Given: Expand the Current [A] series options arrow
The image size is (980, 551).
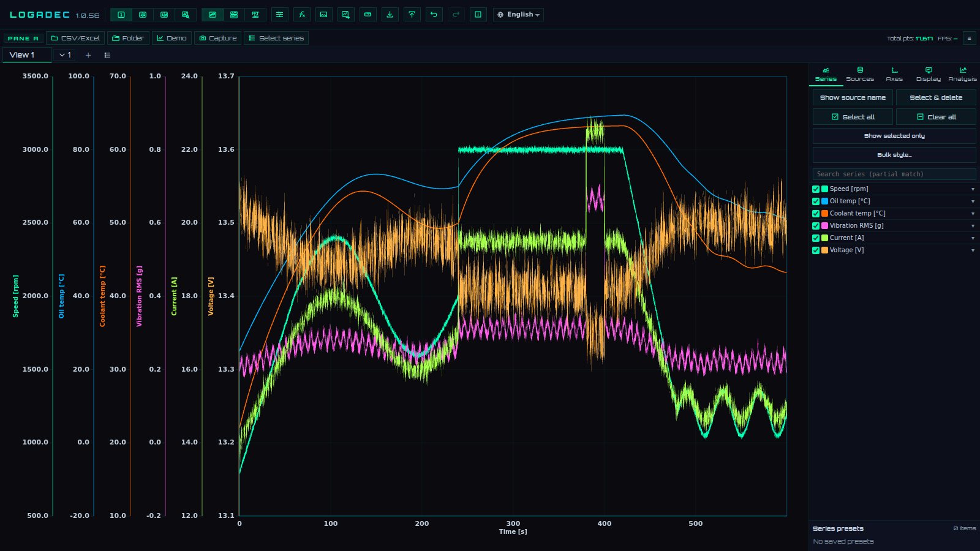Looking at the screenshot, I should (973, 238).
